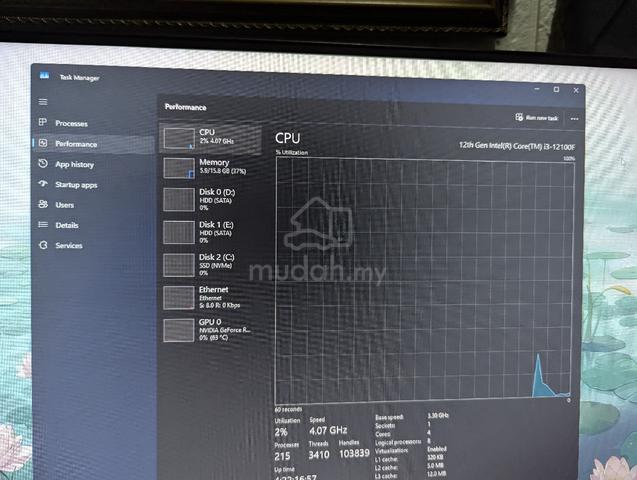Click the 3410 threads value
Screen dimensions: 637x480
coord(319,455)
